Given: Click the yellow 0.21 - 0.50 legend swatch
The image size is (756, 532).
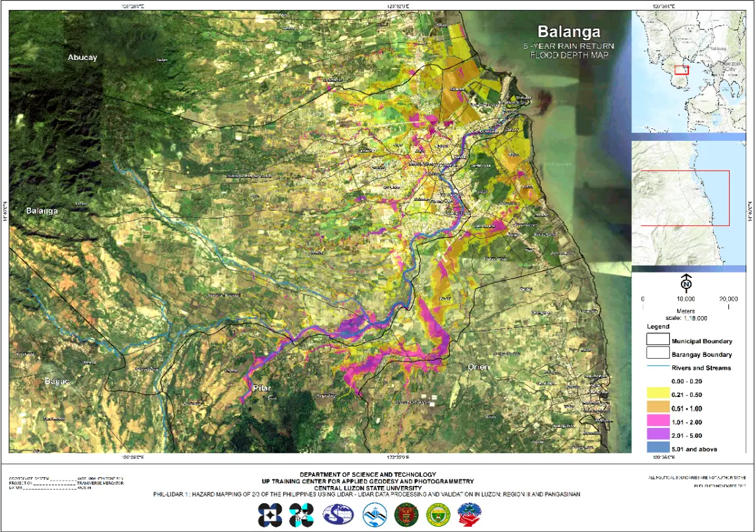Looking at the screenshot, I should click(x=657, y=394).
